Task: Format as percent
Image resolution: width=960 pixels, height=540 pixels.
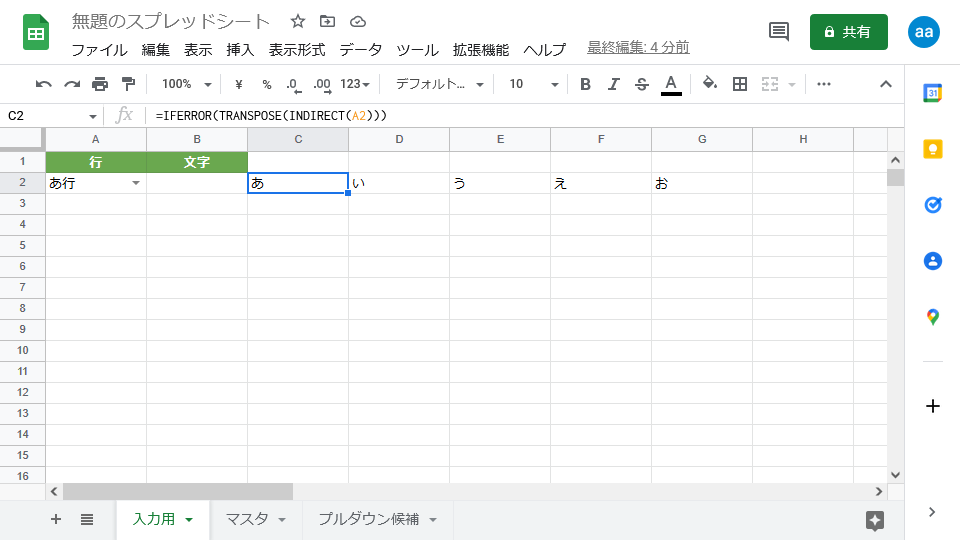Action: click(267, 84)
